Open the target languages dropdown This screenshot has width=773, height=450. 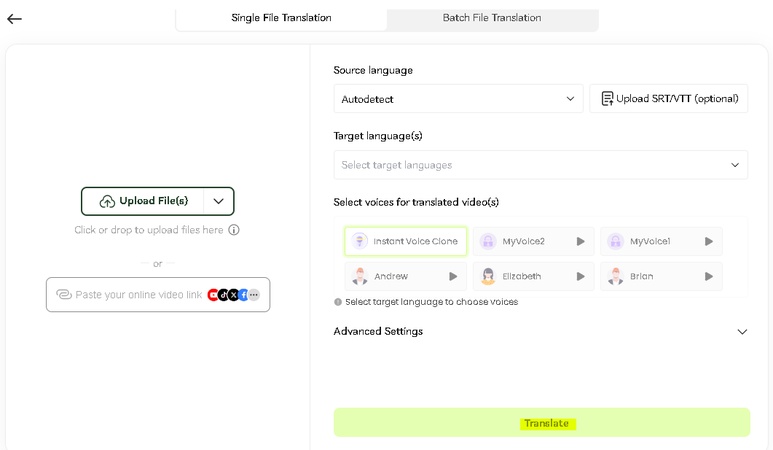(x=540, y=165)
